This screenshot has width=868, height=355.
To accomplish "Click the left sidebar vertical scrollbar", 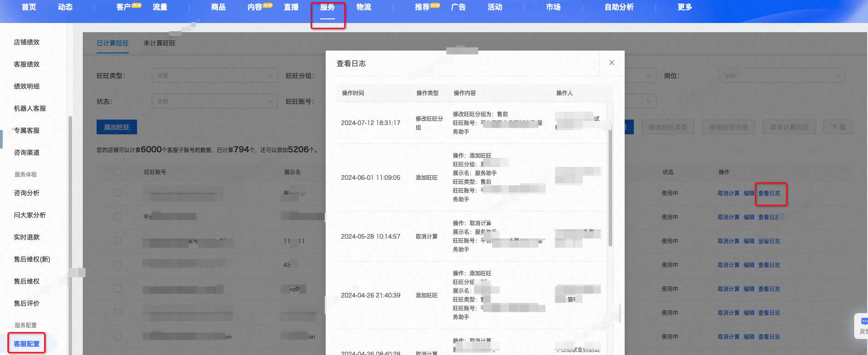I will click(x=70, y=235).
